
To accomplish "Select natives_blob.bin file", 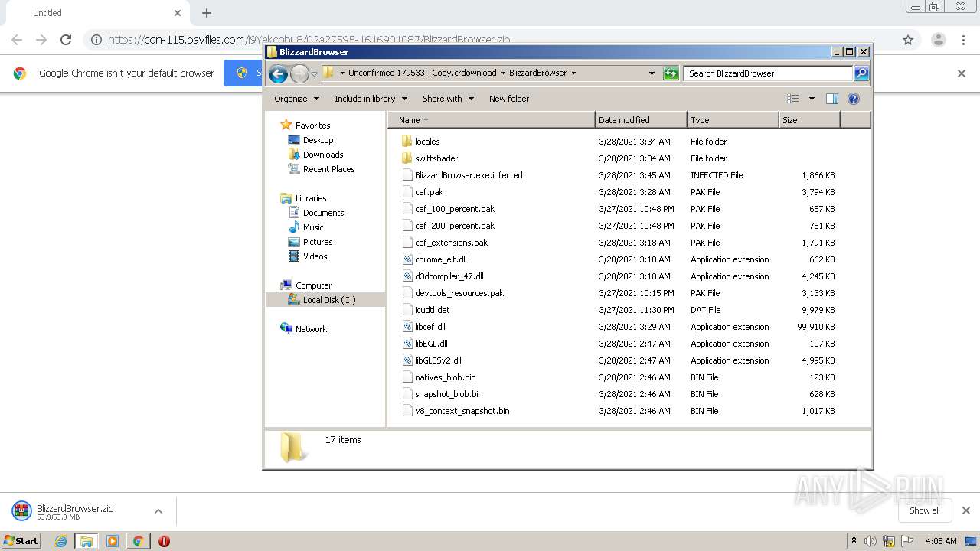I will 445,377.
